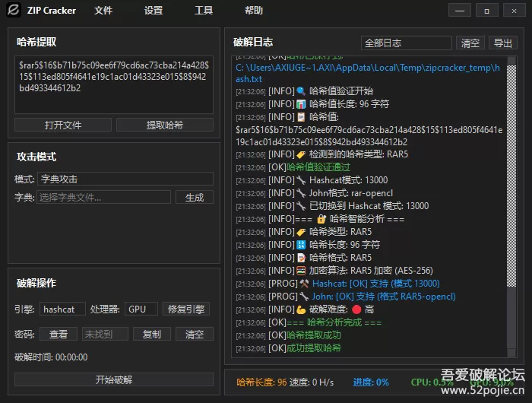532x403 pixels.
Task: Click the wrench icon beside John: [OK] 支持
Action: click(304, 297)
